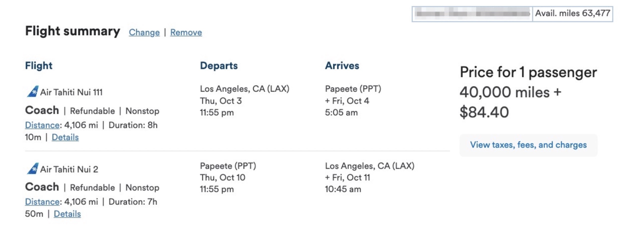Screen dimensions: 644x242
Task: Click the Distance link on the outbound flight
Action: pos(42,125)
